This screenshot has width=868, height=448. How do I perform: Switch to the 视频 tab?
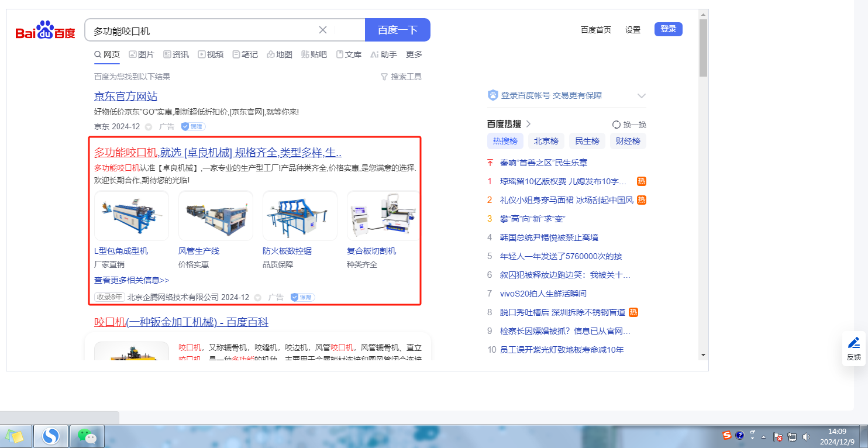[211, 54]
